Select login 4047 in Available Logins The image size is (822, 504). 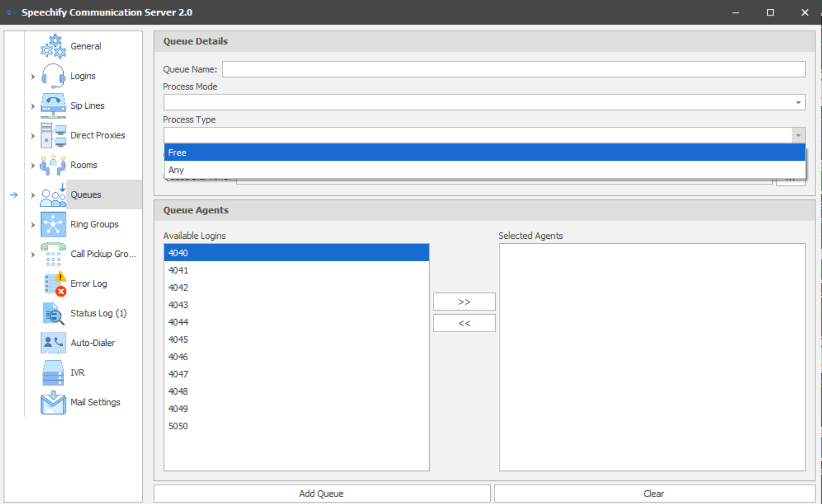pos(296,374)
